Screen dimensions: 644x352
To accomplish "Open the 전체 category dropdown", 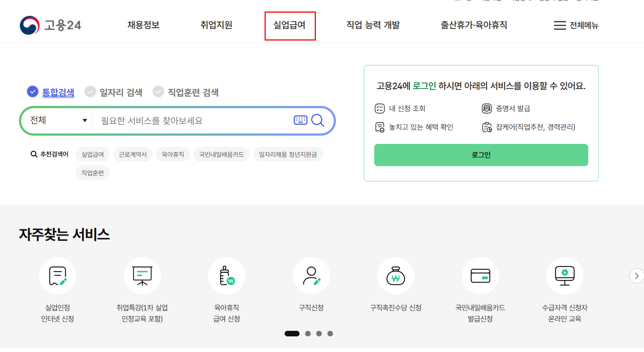I will (58, 120).
